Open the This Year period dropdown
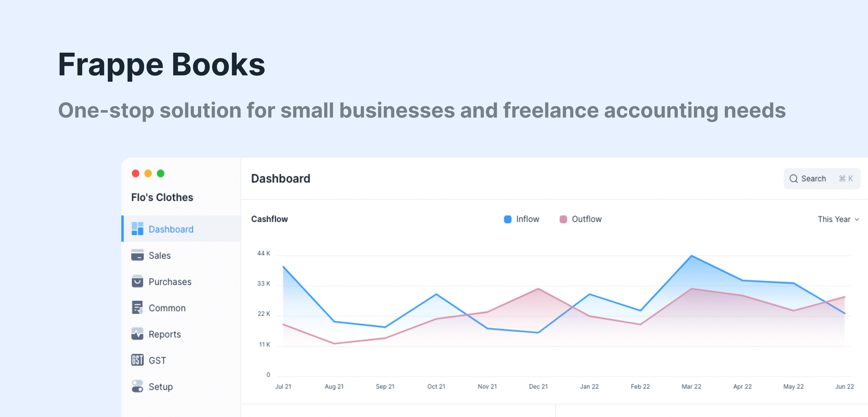Image resolution: width=868 pixels, height=417 pixels. pyautogui.click(x=834, y=219)
